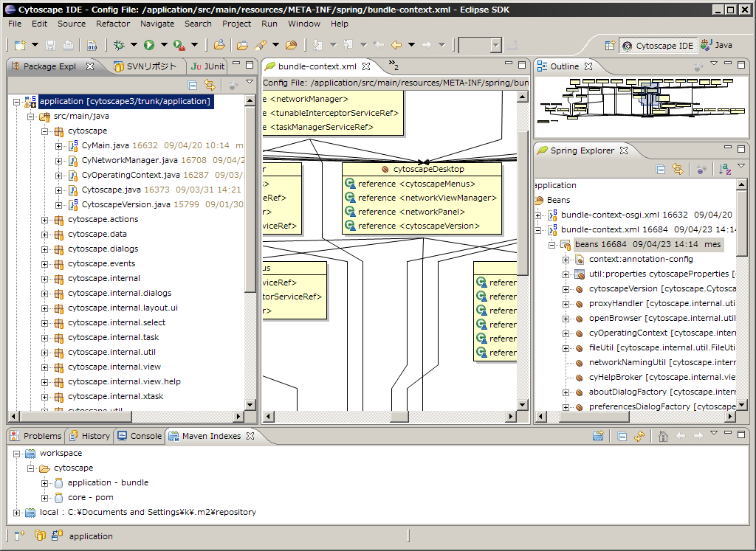Collapse All in Package Explorer toolbar
This screenshot has width=756, height=551.
point(193,86)
